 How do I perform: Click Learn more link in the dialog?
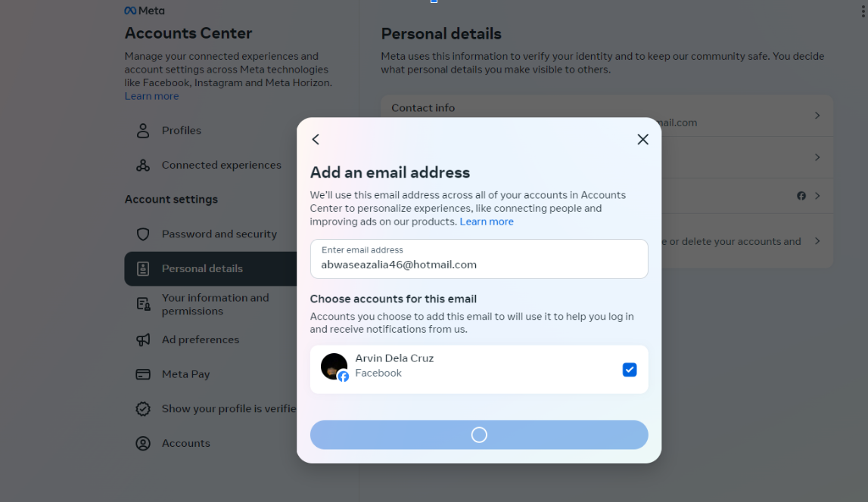coord(487,222)
